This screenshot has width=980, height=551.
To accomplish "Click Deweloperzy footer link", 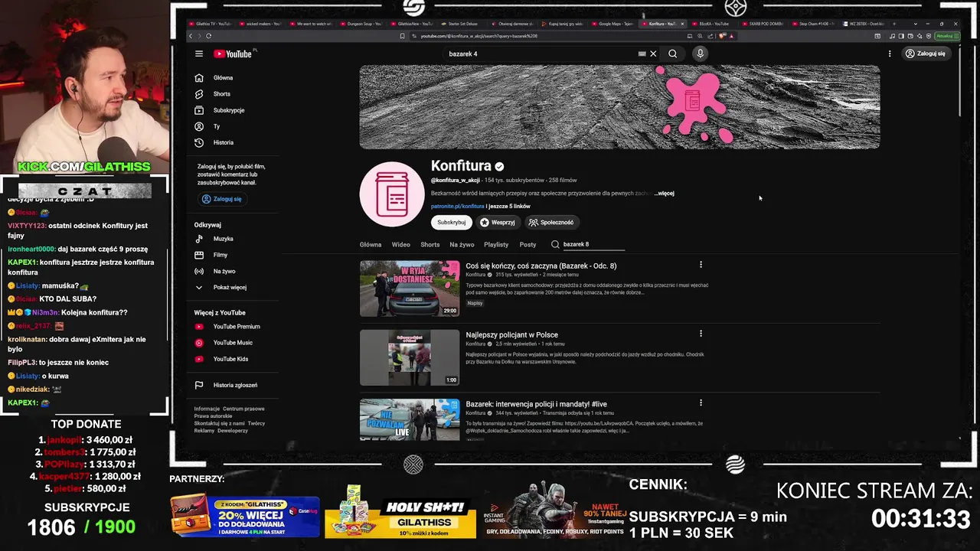I will click(x=233, y=430).
